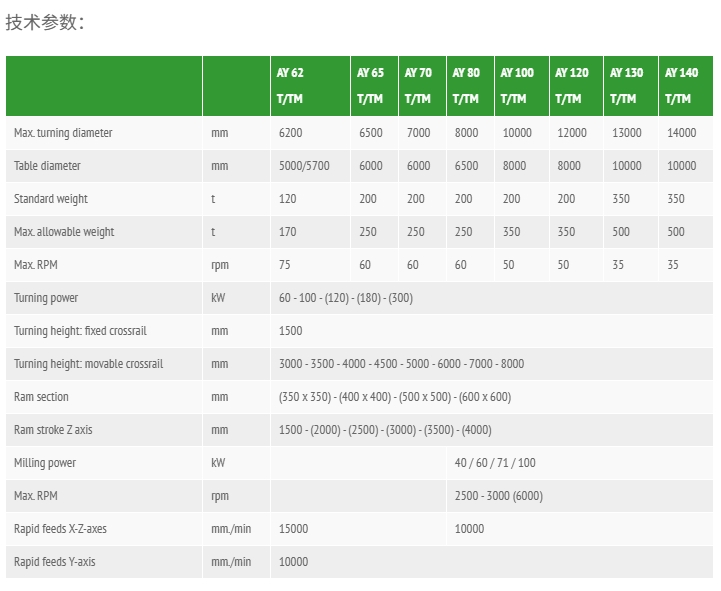Click the AY 100 T/TM column header
Image resolution: width=721 pixels, height=591 pixels.
click(x=522, y=86)
